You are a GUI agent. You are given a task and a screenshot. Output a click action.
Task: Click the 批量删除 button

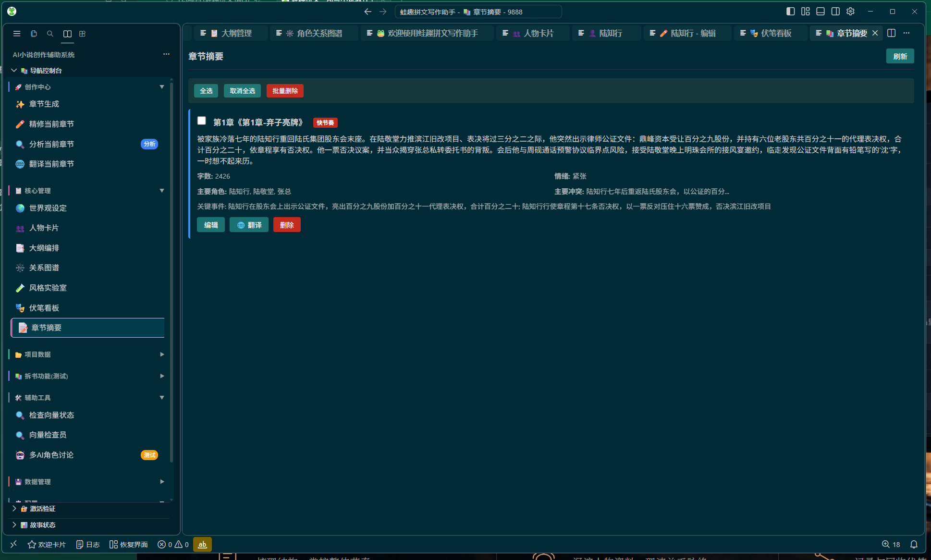(x=285, y=91)
